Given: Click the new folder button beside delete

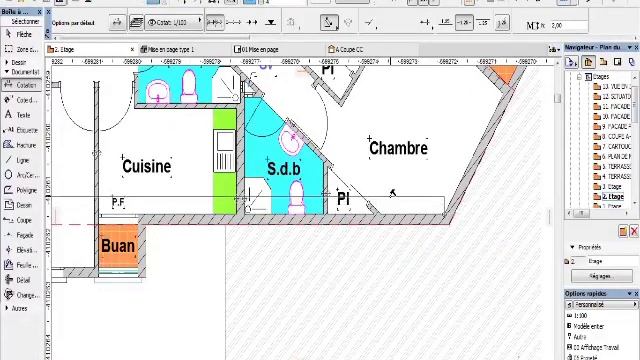Looking at the screenshot, I should (x=623, y=231).
